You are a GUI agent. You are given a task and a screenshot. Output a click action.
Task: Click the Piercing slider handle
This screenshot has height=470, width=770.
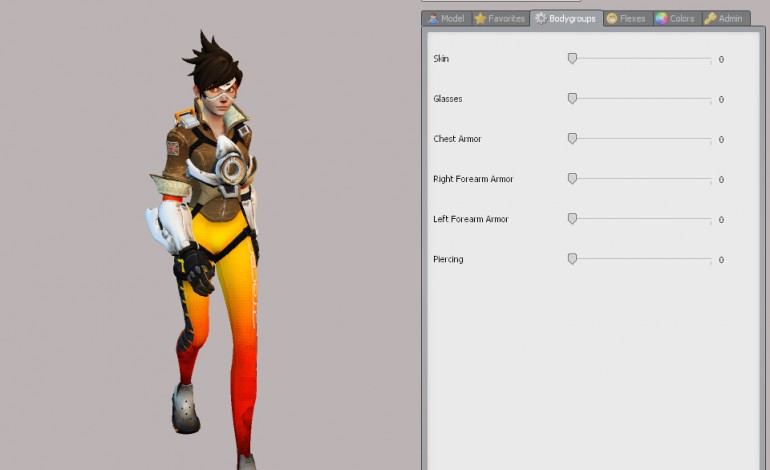[x=572, y=259]
